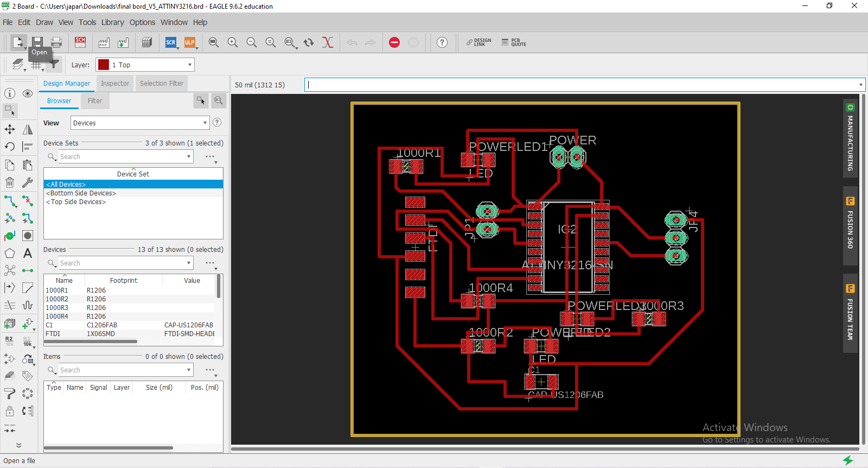Open the Items search dropdown arrow
Image resolution: width=868 pixels, height=468 pixels.
189,370
